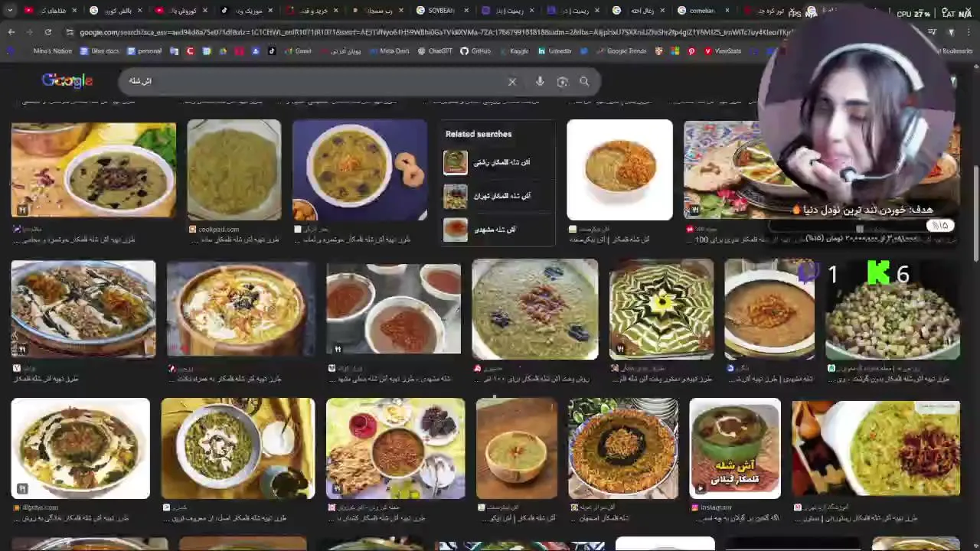Open the Chrome three-dot menu
The height and width of the screenshot is (551, 980).
click(x=970, y=32)
